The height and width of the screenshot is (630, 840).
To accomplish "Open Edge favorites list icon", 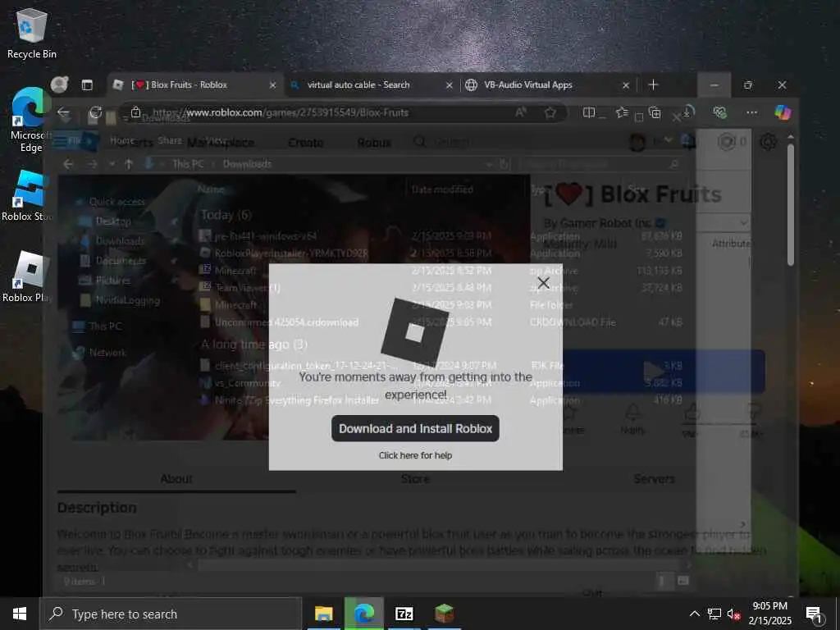I will [622, 112].
